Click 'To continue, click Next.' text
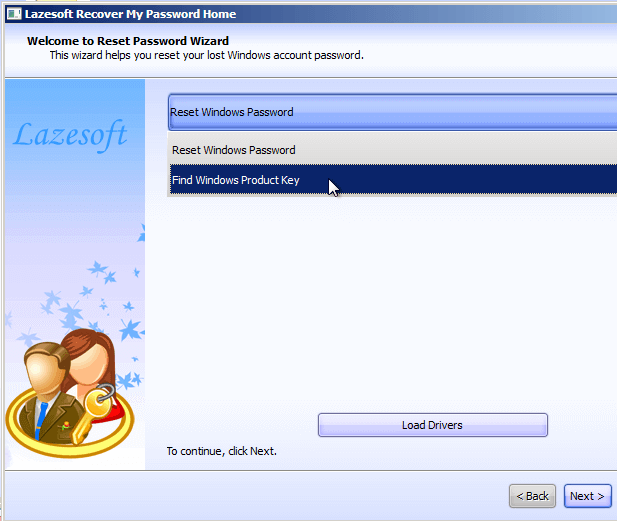The height and width of the screenshot is (521, 617). [222, 451]
